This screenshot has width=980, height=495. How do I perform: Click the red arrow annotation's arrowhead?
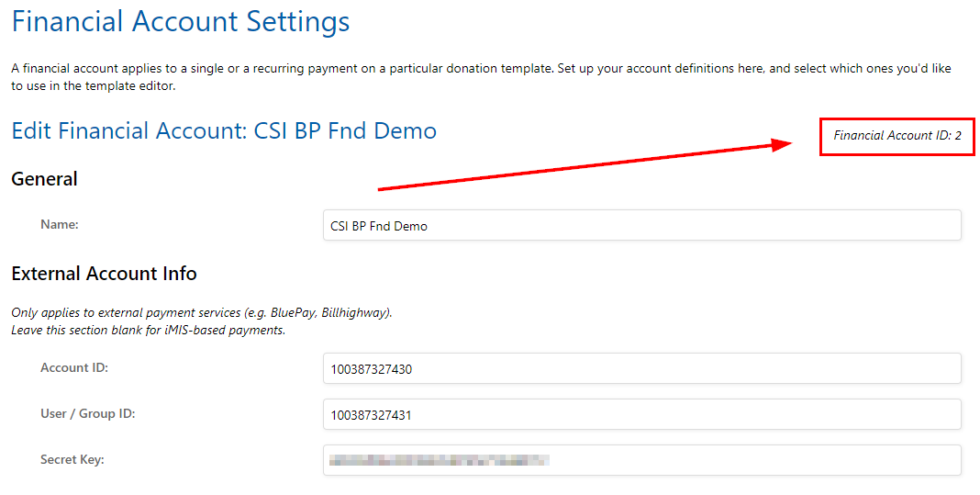pyautogui.click(x=782, y=145)
